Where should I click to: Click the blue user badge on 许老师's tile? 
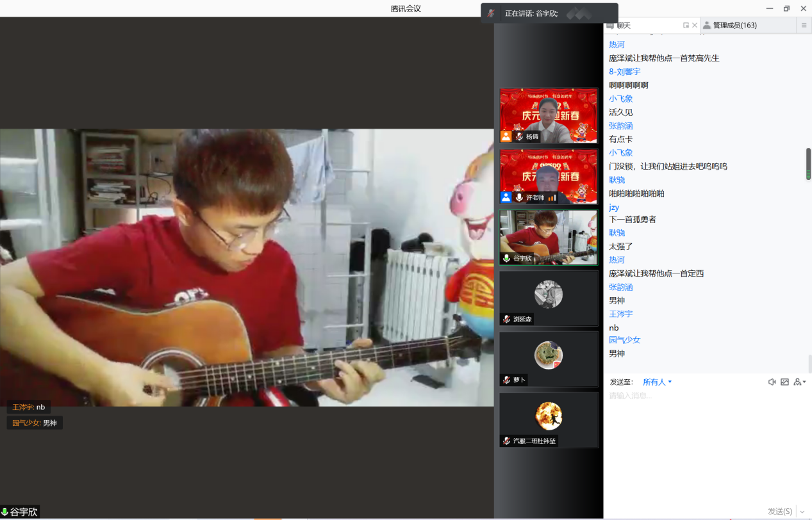[x=506, y=197]
